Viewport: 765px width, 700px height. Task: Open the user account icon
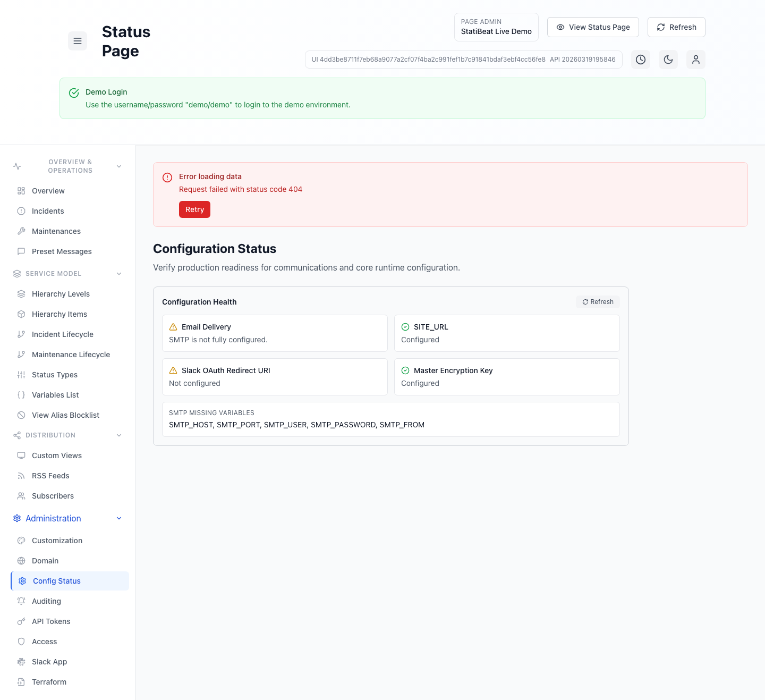point(695,60)
